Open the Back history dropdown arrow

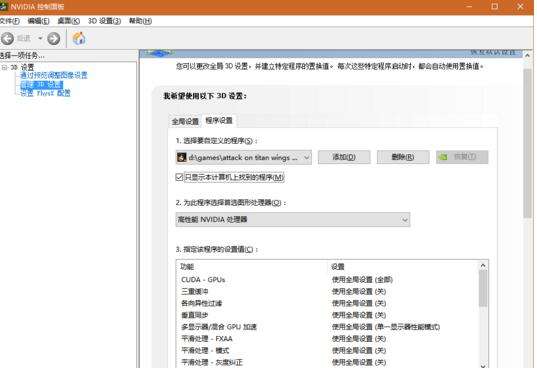(x=40, y=38)
